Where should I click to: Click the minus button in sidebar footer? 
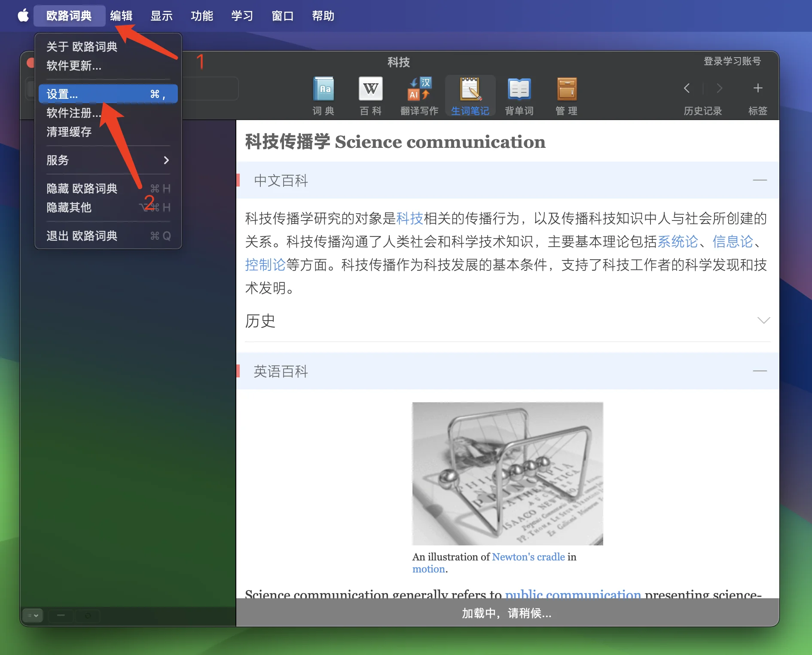[x=61, y=615]
